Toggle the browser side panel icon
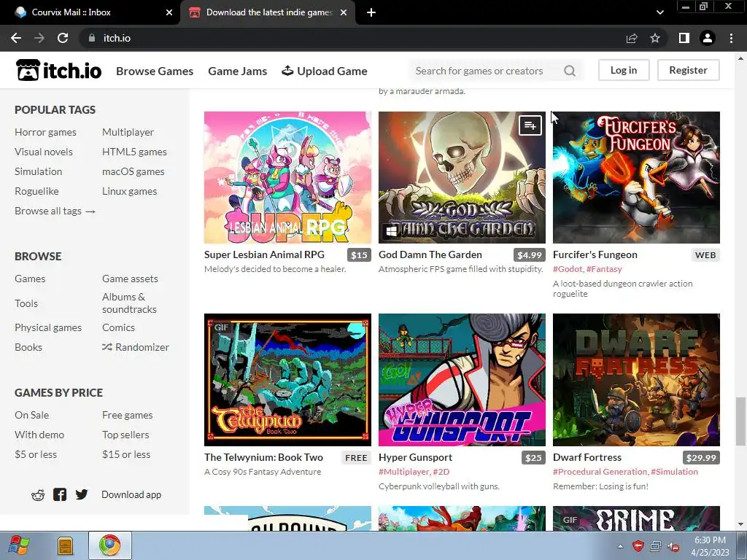The image size is (747, 560). pyautogui.click(x=684, y=38)
